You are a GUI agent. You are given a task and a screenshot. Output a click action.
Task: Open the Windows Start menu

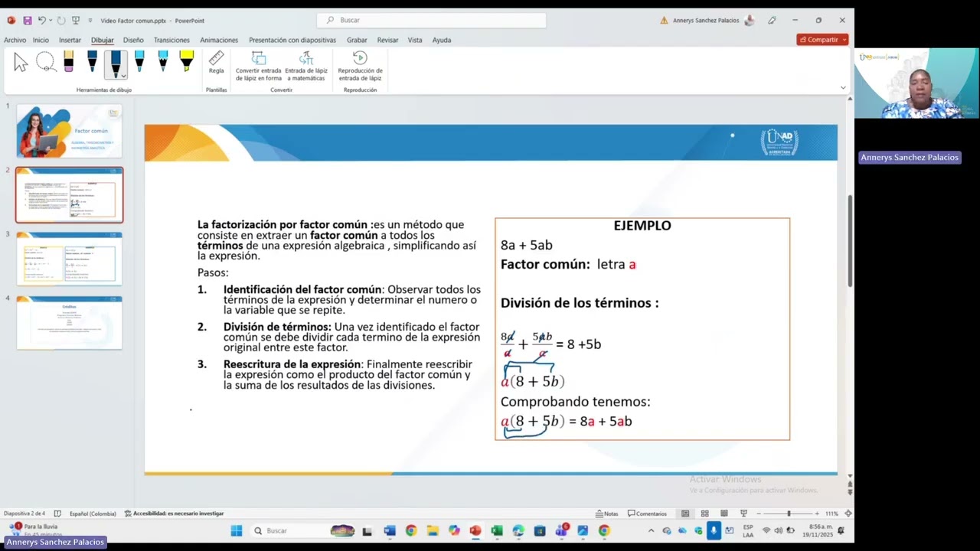(236, 530)
